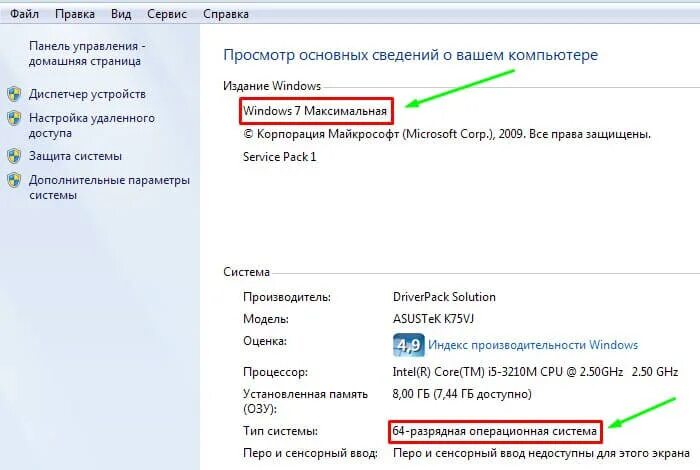Click the Intel(R) Core(TM) i5-3210M processor value

click(x=535, y=372)
